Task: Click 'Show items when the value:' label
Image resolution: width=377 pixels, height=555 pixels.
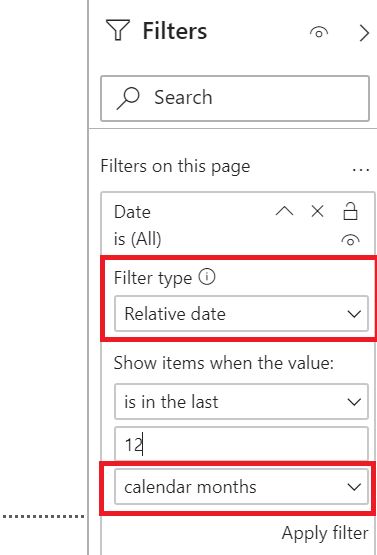Action: tap(224, 363)
